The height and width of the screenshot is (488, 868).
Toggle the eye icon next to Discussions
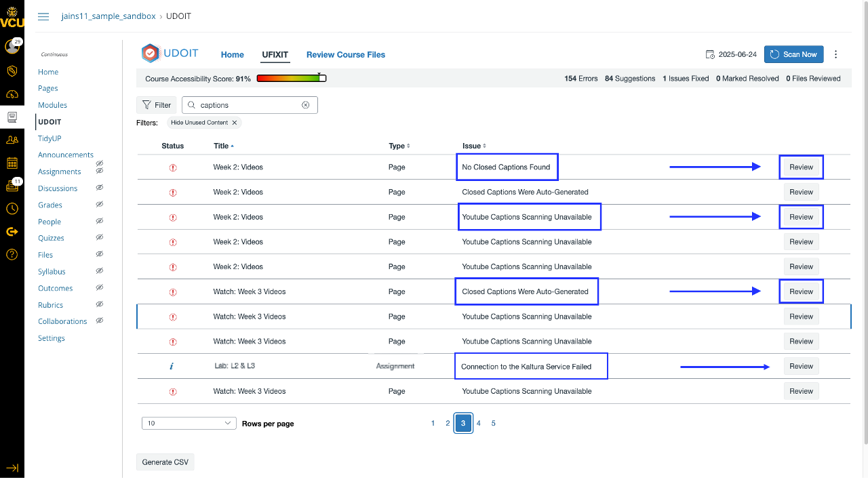point(100,187)
